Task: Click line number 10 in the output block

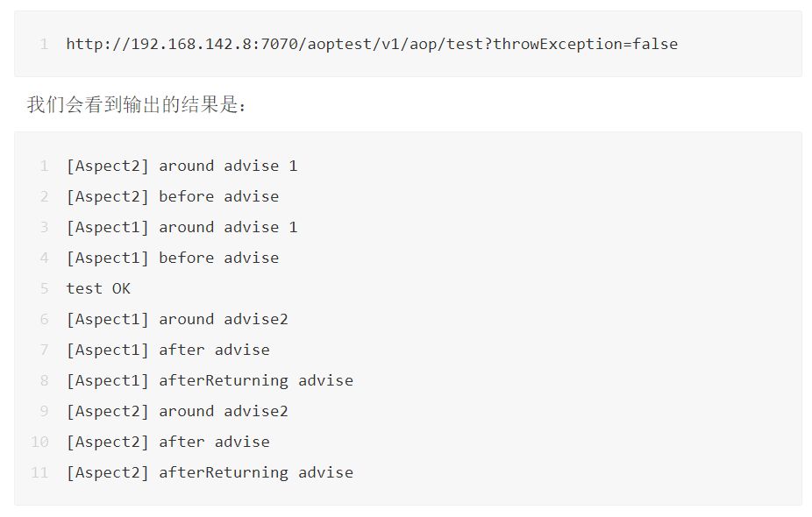Action: [x=40, y=442]
